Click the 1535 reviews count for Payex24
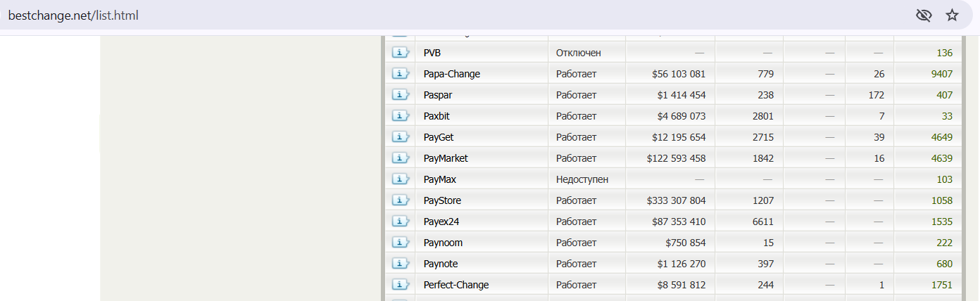The width and height of the screenshot is (980, 301). tap(941, 222)
